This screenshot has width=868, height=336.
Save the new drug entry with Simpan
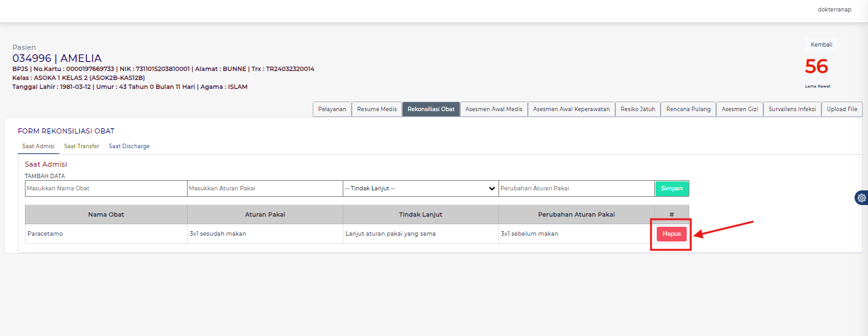click(x=671, y=188)
